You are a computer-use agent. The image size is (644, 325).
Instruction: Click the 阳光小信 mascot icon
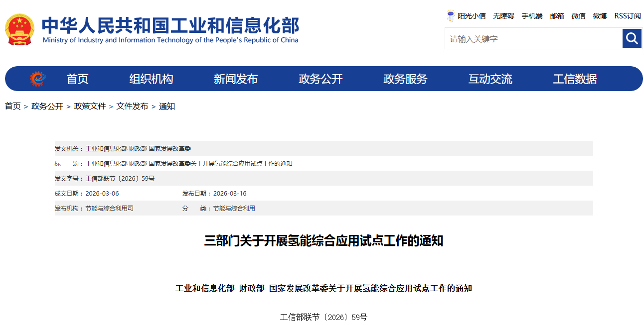tap(451, 16)
